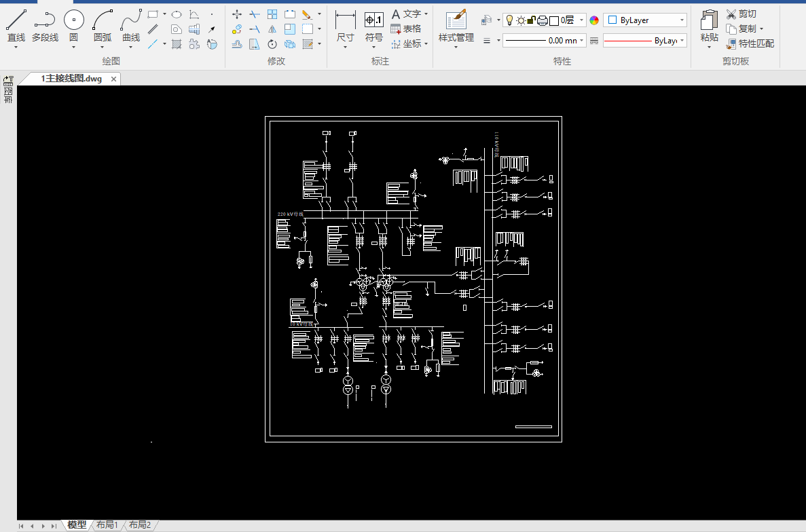Click the 特性匹配 match properties button
This screenshot has width=806, height=532.
[x=750, y=43]
